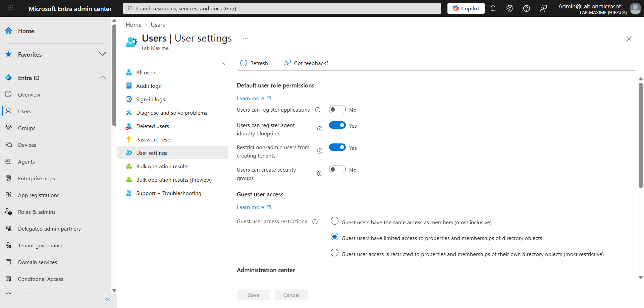This screenshot has height=308, width=644.
Task: Collapse the Users resource menu
Action: 223,63
